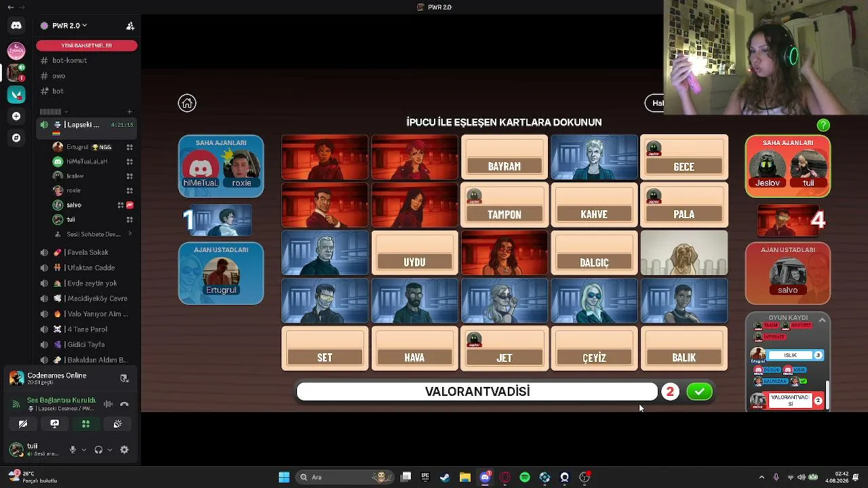Open voice noise suppression icon
The width and height of the screenshot is (868, 488).
(108, 405)
